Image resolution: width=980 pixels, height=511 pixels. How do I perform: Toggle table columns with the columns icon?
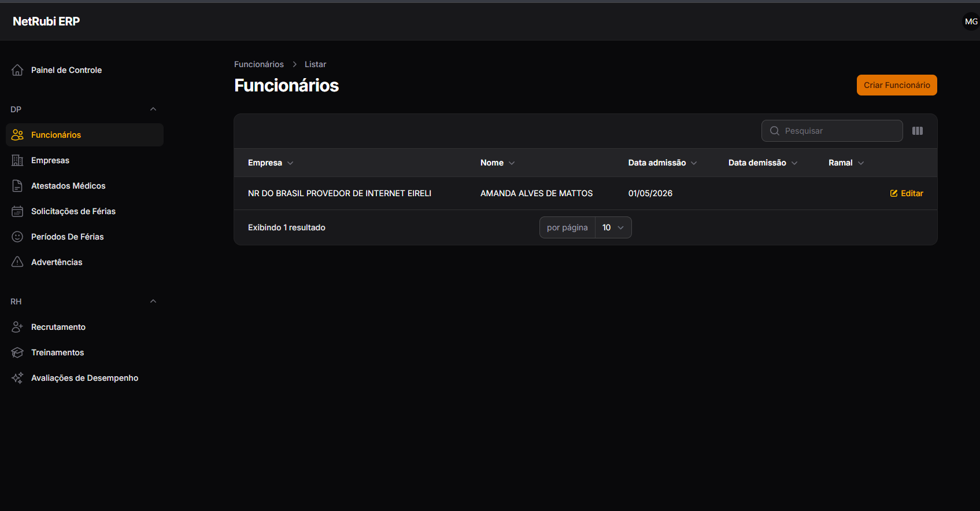tap(918, 131)
